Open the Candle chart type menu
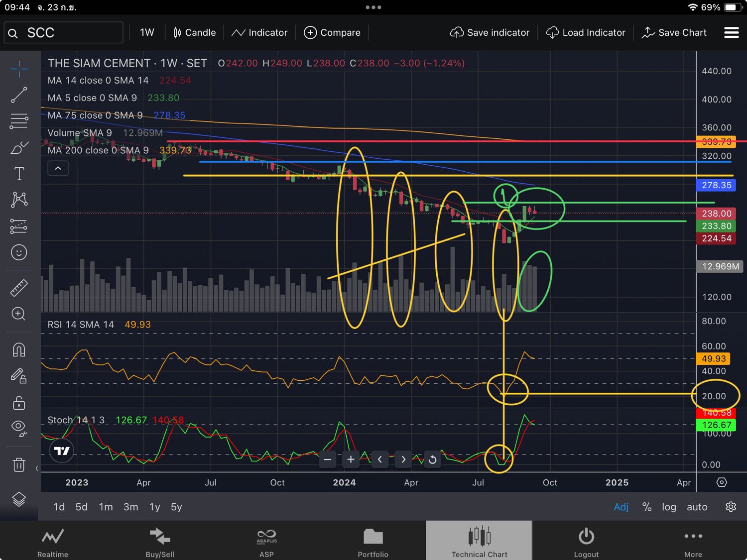 pyautogui.click(x=194, y=32)
